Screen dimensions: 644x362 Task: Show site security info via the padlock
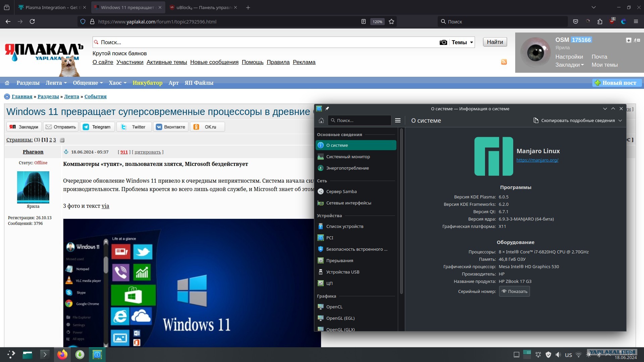tap(92, 21)
